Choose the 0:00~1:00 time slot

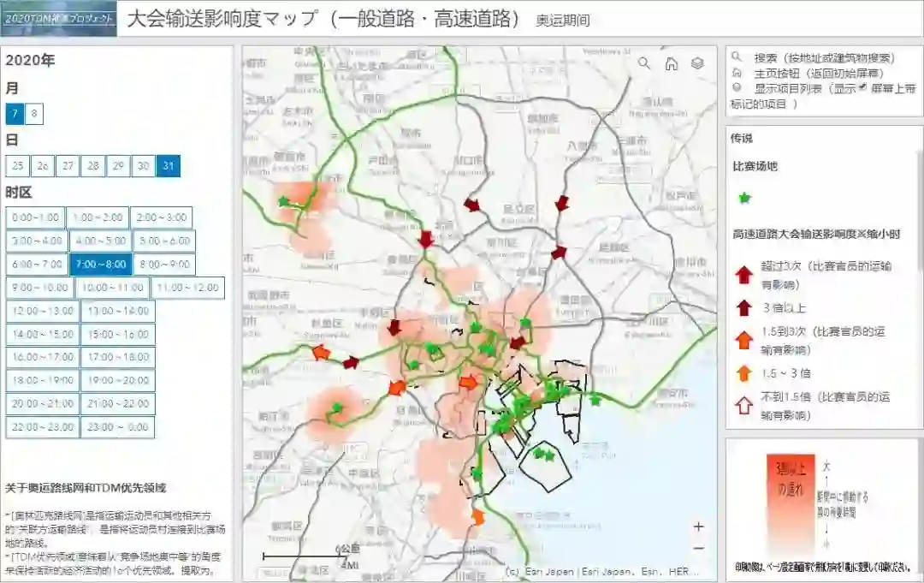pos(35,217)
